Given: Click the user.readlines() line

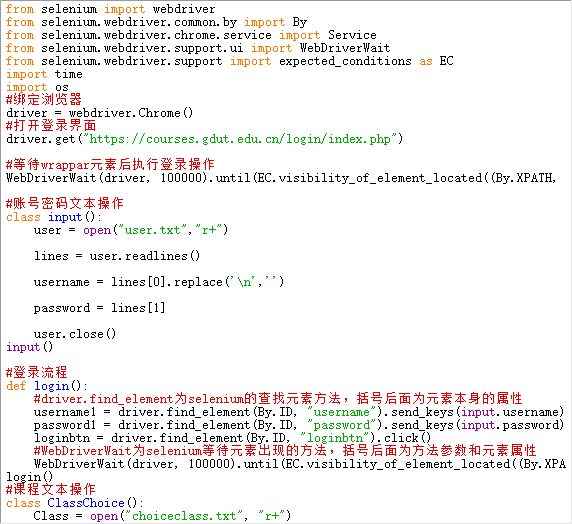Looking at the screenshot, I should coord(117,256).
